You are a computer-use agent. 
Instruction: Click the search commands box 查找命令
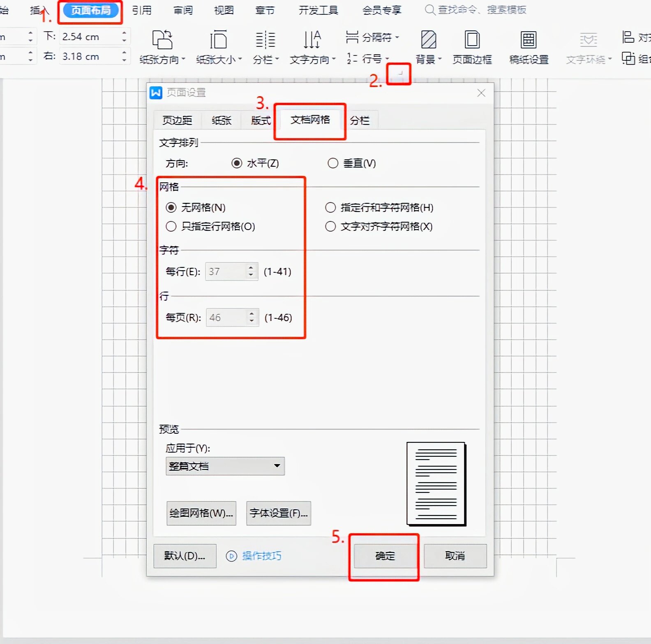click(x=481, y=10)
